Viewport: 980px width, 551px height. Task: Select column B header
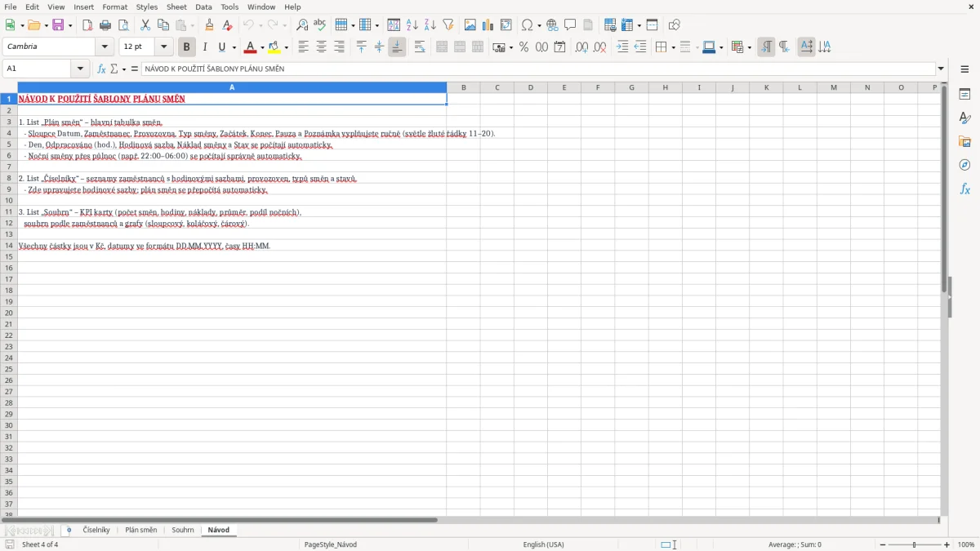(x=463, y=87)
